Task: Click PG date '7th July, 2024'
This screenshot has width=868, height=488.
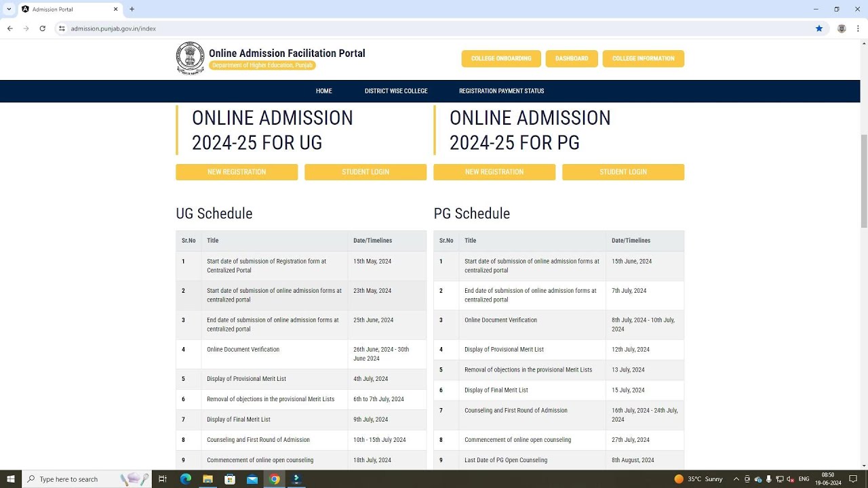Action: pyautogui.click(x=629, y=291)
